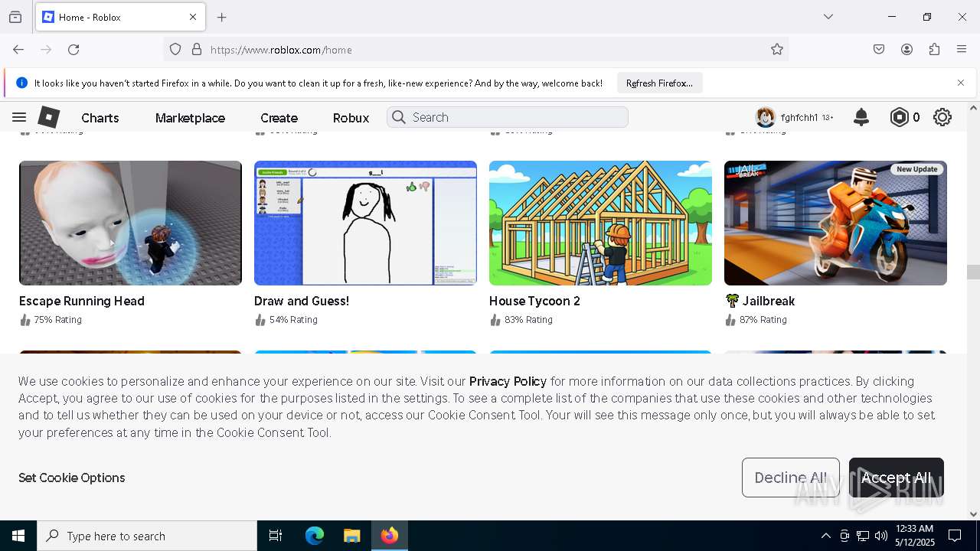The height and width of the screenshot is (551, 980).
Task: Click the taskbar clock showing 12:33 AM
Action: pos(914,536)
